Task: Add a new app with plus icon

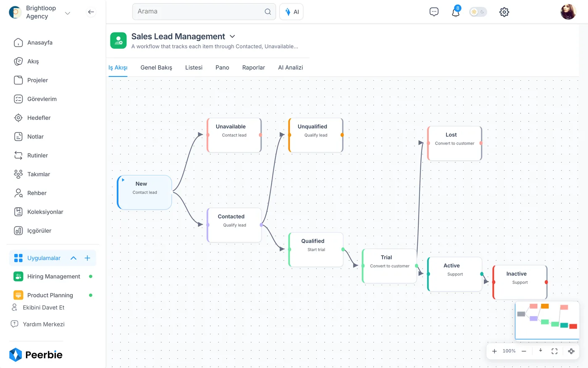Action: (87, 258)
